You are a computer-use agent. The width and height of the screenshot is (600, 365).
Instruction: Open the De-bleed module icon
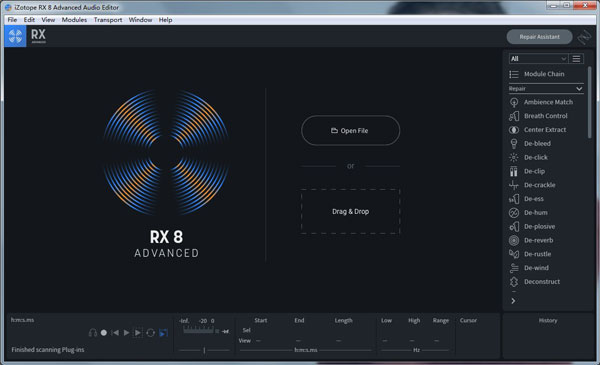point(514,143)
